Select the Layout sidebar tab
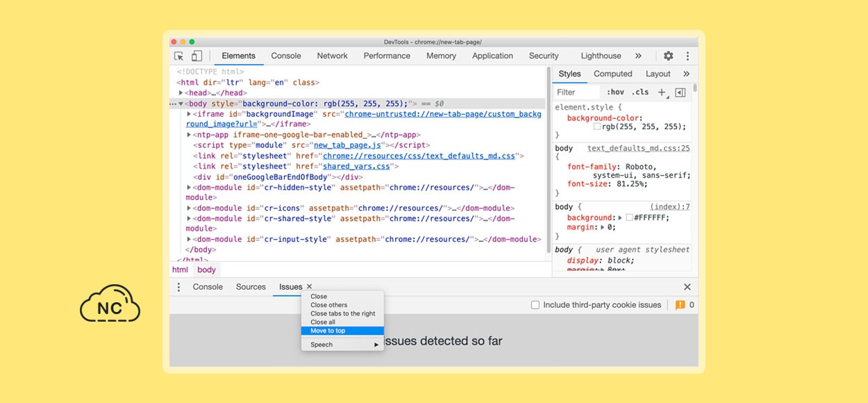 point(658,74)
